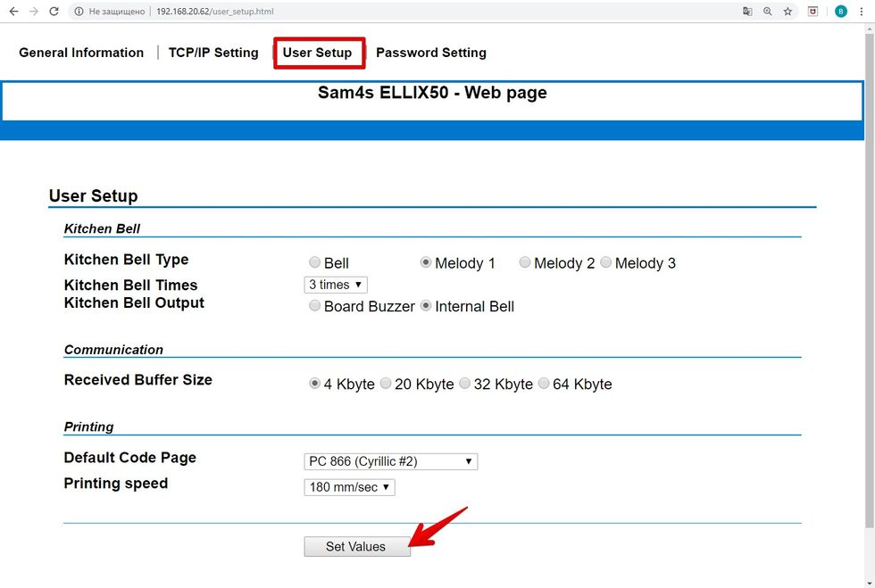Select Board Buzzer output

(314, 306)
